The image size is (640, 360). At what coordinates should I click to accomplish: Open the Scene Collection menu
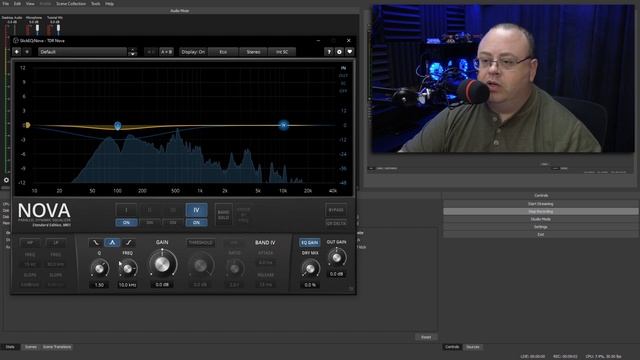pyautogui.click(x=71, y=4)
